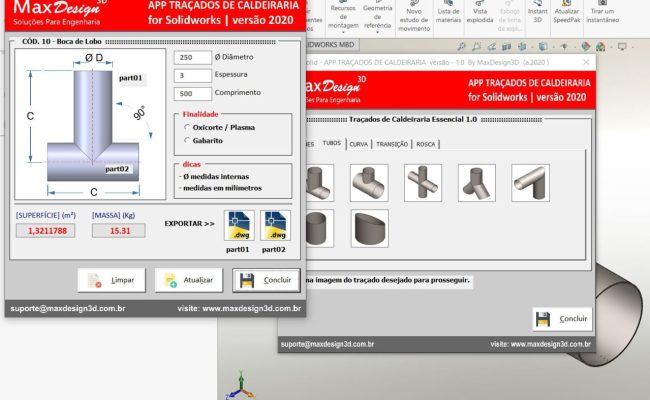This screenshot has height=400, width=650.
Task: Select the Oxicorte / Plasma radio option
Action: (x=187, y=127)
